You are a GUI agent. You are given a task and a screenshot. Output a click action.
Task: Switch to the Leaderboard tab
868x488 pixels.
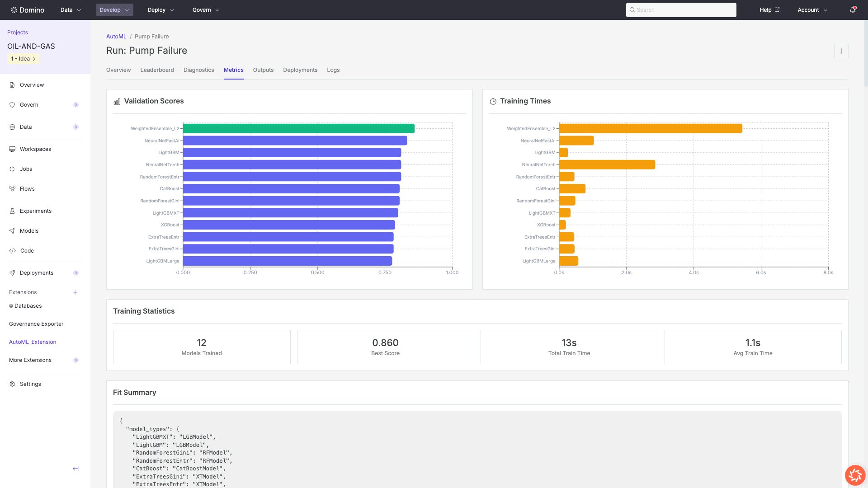pyautogui.click(x=157, y=70)
